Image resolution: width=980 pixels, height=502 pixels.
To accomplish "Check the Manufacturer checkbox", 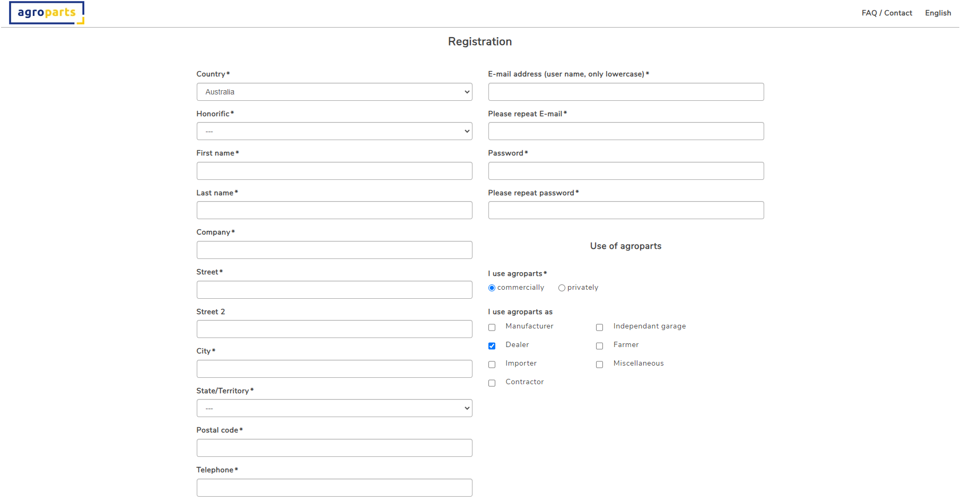I will (492, 327).
